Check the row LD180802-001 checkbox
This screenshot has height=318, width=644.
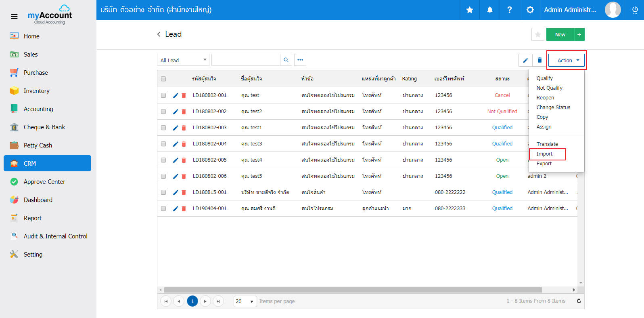(163, 95)
